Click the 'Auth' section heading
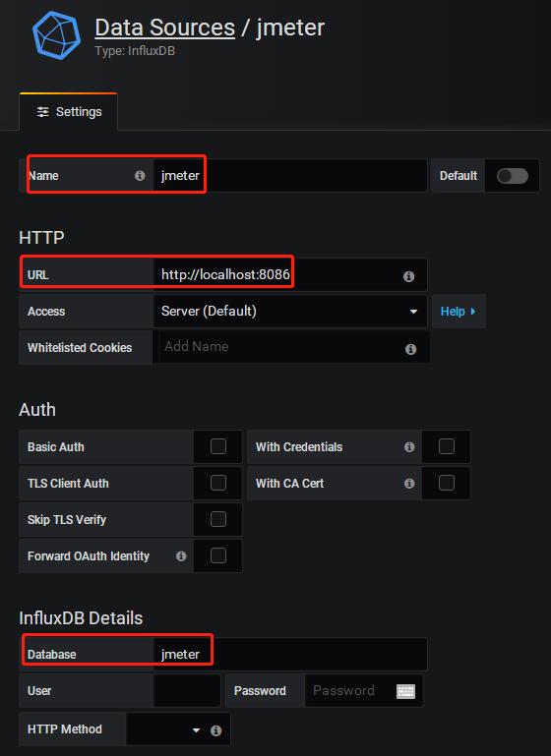 pyautogui.click(x=37, y=410)
